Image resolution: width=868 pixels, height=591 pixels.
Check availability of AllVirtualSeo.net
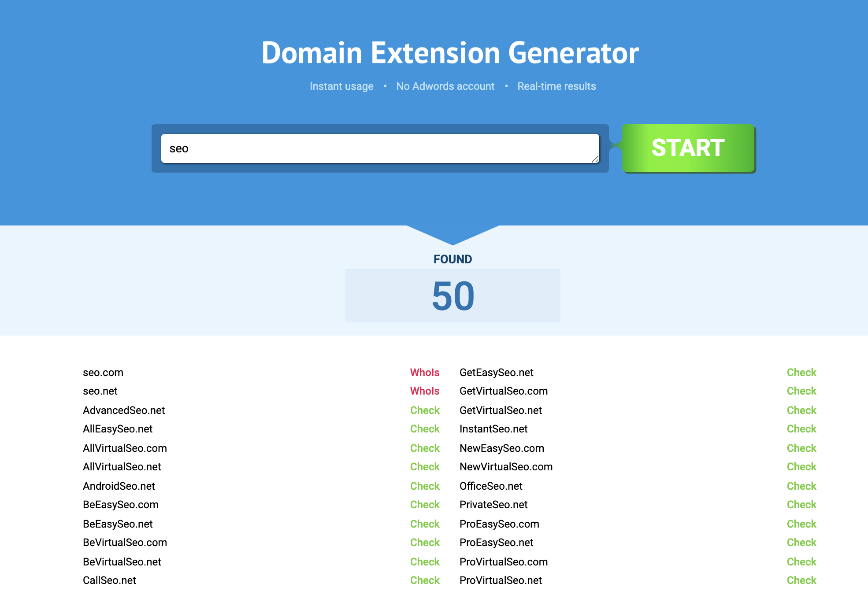[425, 467]
